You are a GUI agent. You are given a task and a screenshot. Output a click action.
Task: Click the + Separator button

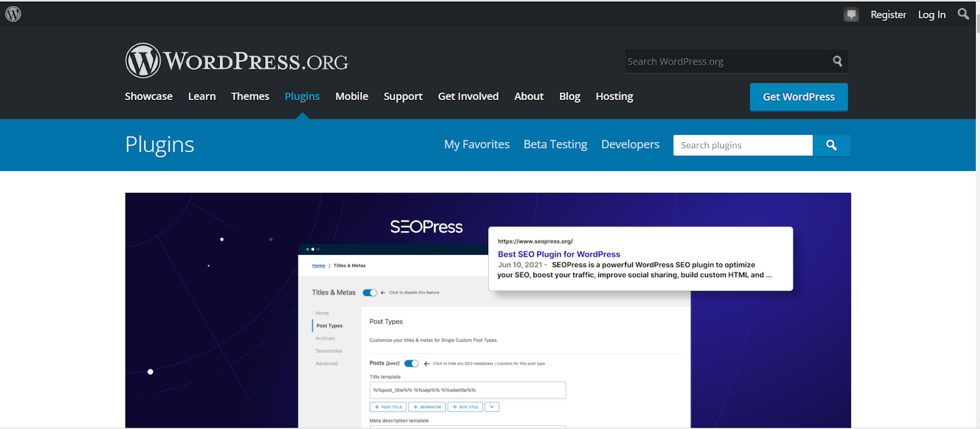(427, 407)
